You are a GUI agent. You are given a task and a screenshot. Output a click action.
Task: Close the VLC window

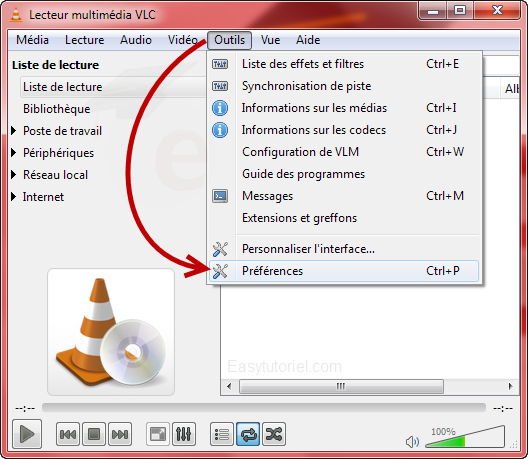(497, 11)
